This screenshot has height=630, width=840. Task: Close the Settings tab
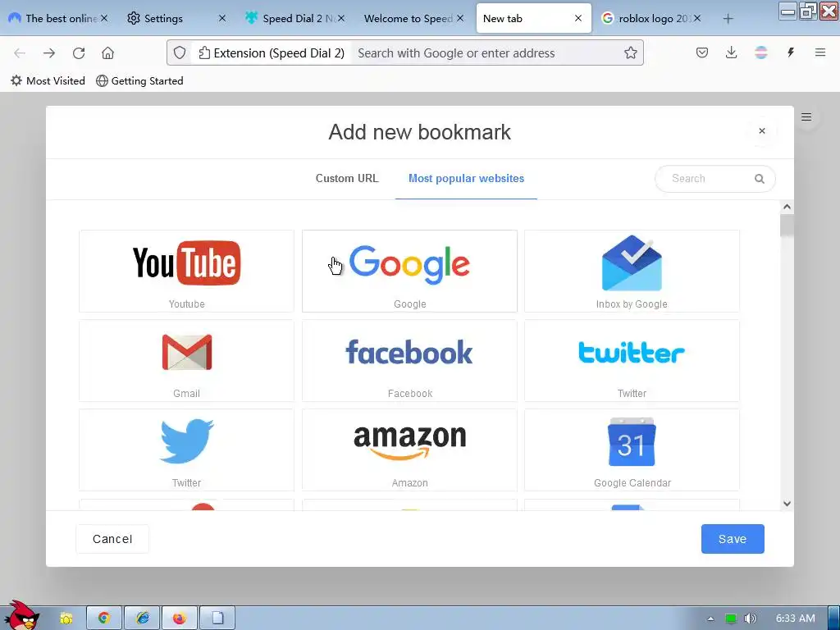point(221,18)
